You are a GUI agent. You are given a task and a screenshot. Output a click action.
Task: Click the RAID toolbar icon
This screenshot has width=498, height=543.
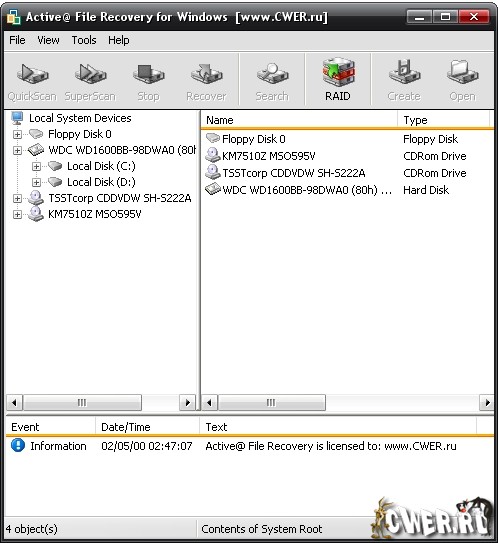338,80
